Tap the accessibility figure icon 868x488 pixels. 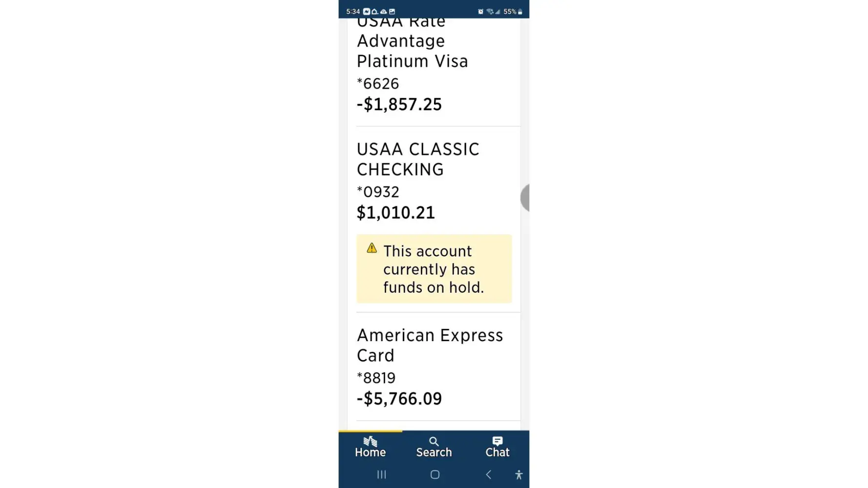click(518, 474)
